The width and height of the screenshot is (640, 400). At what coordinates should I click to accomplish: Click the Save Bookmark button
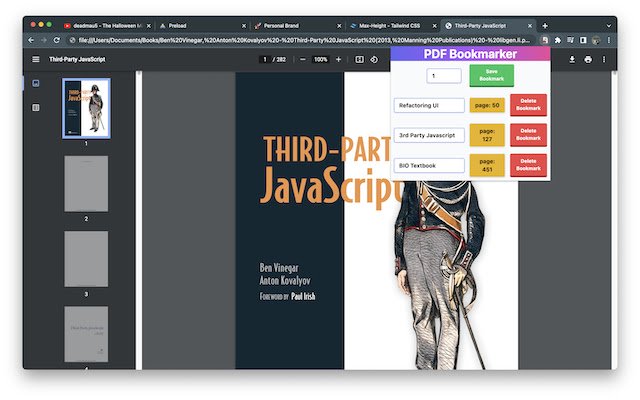[x=491, y=76]
